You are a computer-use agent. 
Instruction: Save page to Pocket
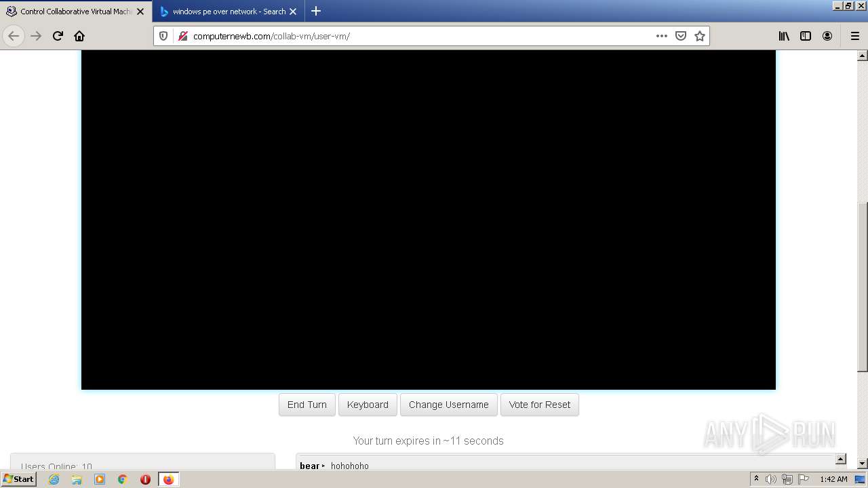(x=681, y=36)
